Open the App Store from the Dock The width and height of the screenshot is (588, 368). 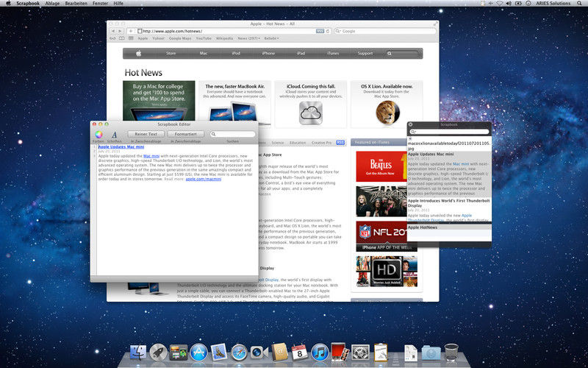(x=198, y=353)
